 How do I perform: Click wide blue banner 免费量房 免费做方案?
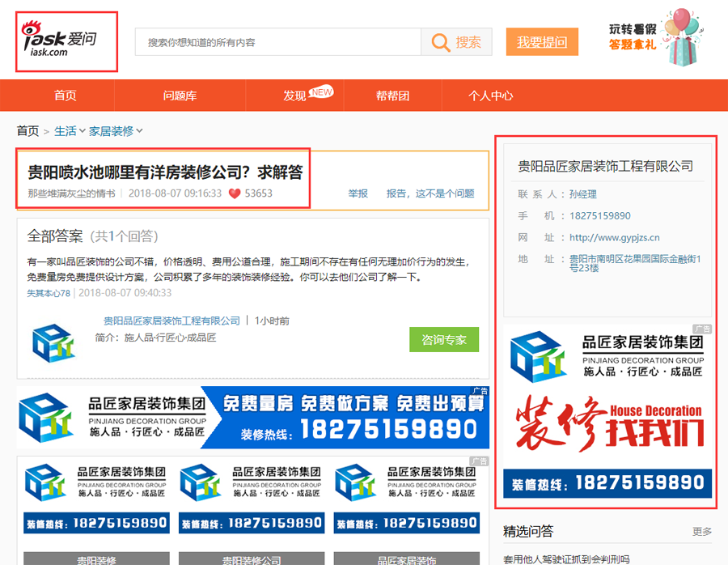click(x=252, y=417)
